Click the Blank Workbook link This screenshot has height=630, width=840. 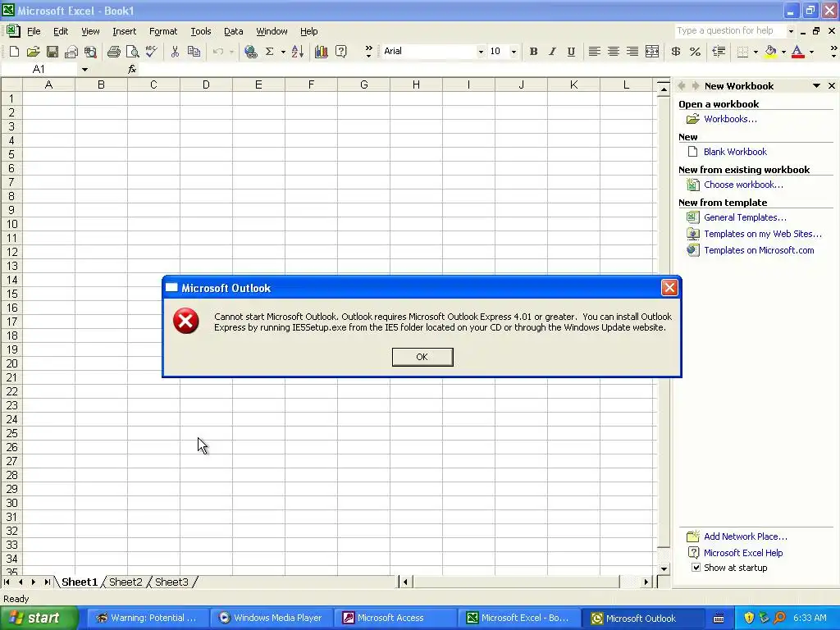(735, 152)
